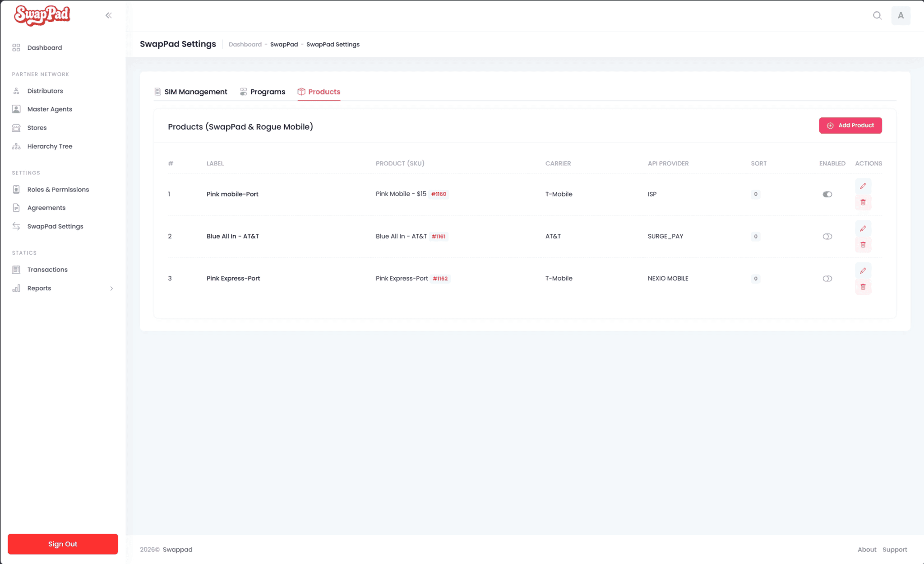Delete the Blue All In - AT&T product
The image size is (924, 564).
pyautogui.click(x=863, y=244)
